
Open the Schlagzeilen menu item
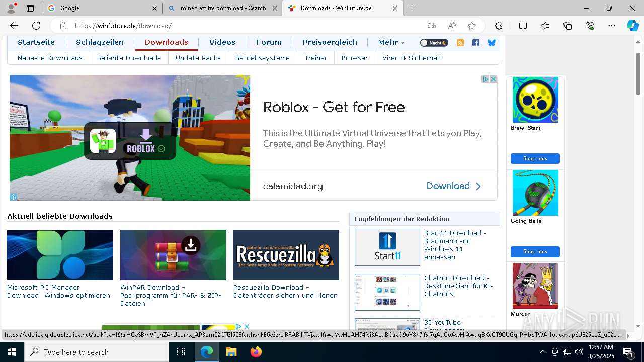(100, 42)
